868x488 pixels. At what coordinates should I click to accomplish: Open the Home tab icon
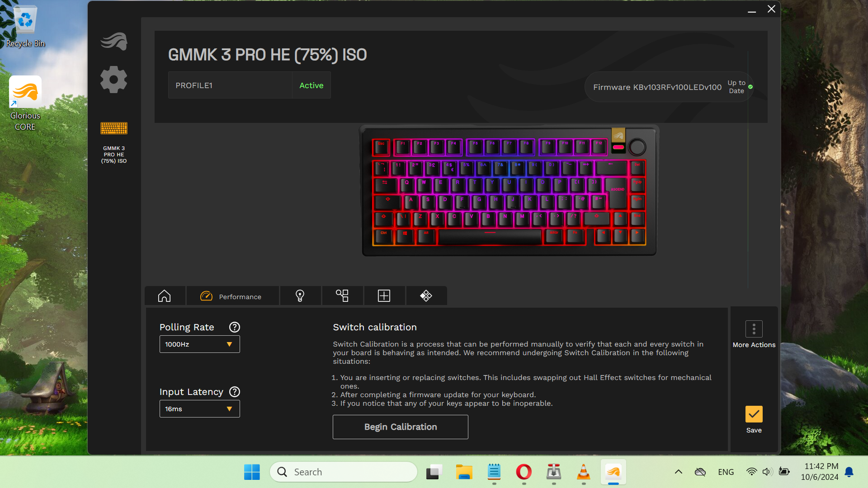tap(165, 296)
